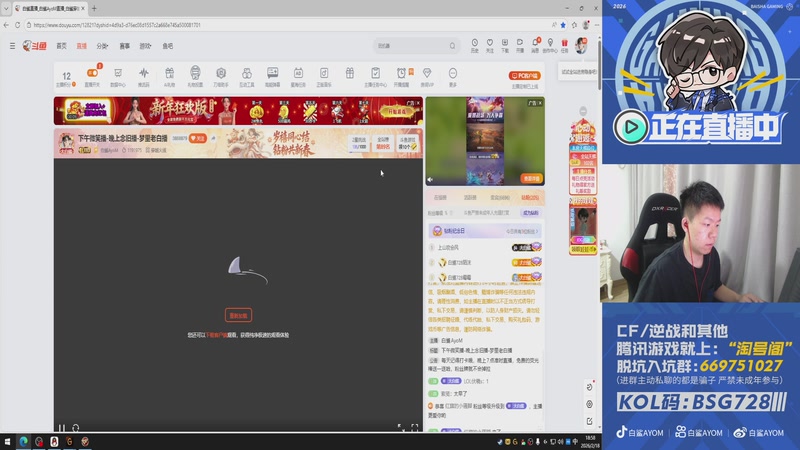Open the floating history clock icon

tap(589, 387)
